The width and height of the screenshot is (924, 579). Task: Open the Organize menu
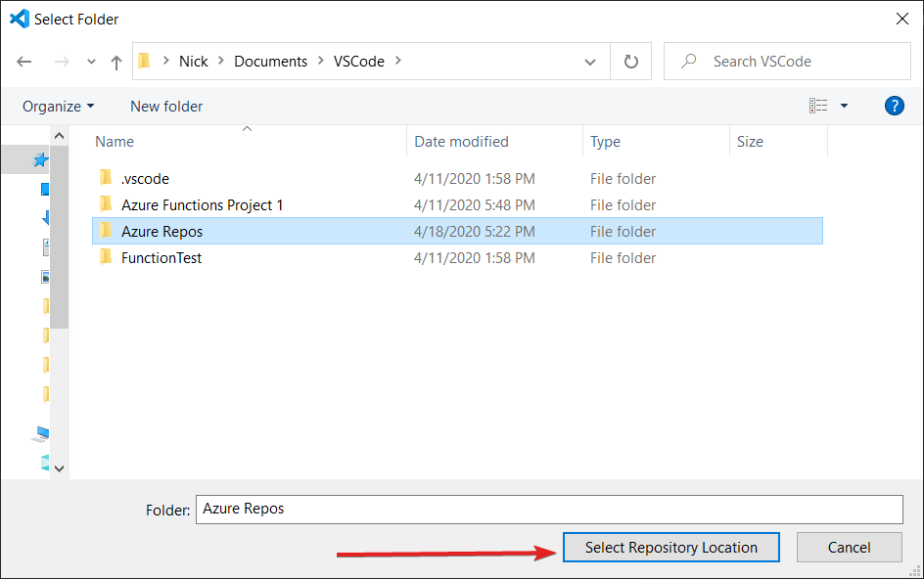tap(58, 107)
